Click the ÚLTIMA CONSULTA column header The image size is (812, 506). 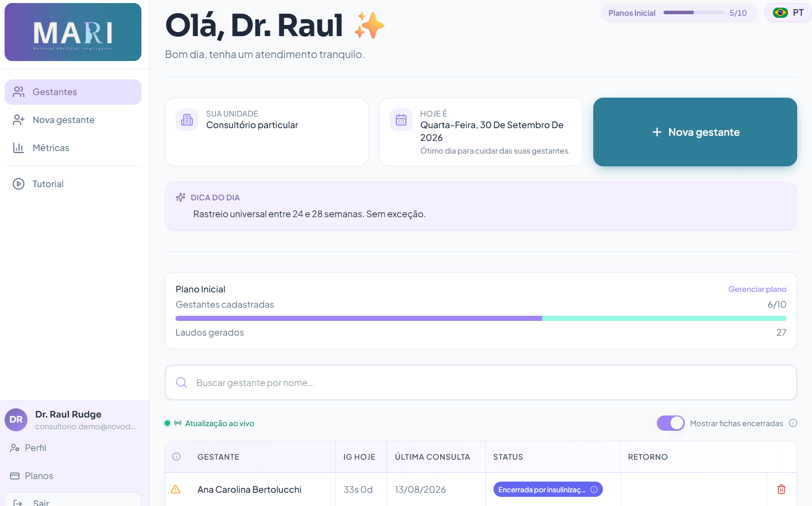[x=432, y=457]
